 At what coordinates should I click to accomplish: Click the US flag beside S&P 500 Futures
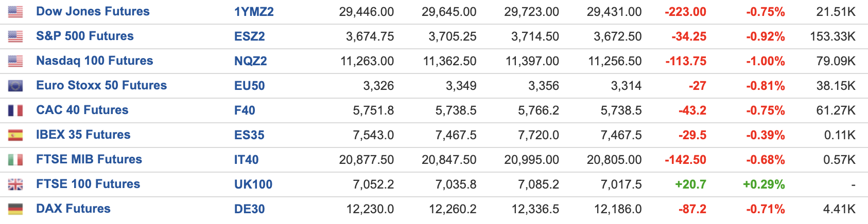15,36
